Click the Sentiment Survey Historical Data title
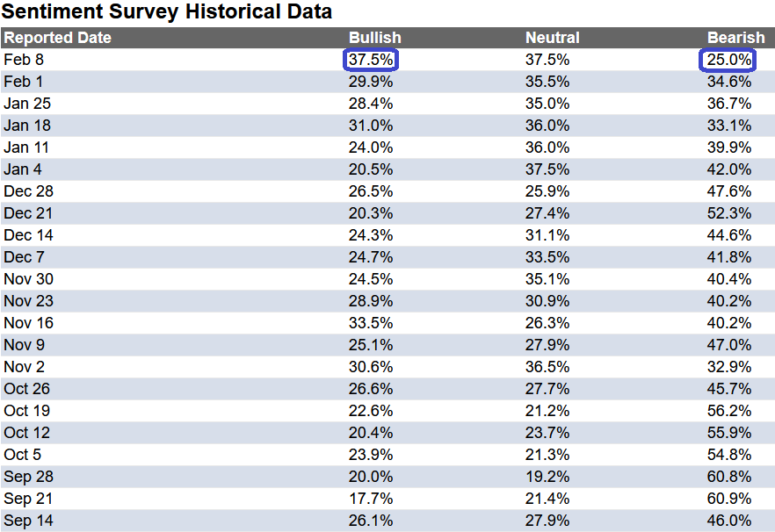Screen dimensions: 775x532 coord(167,12)
